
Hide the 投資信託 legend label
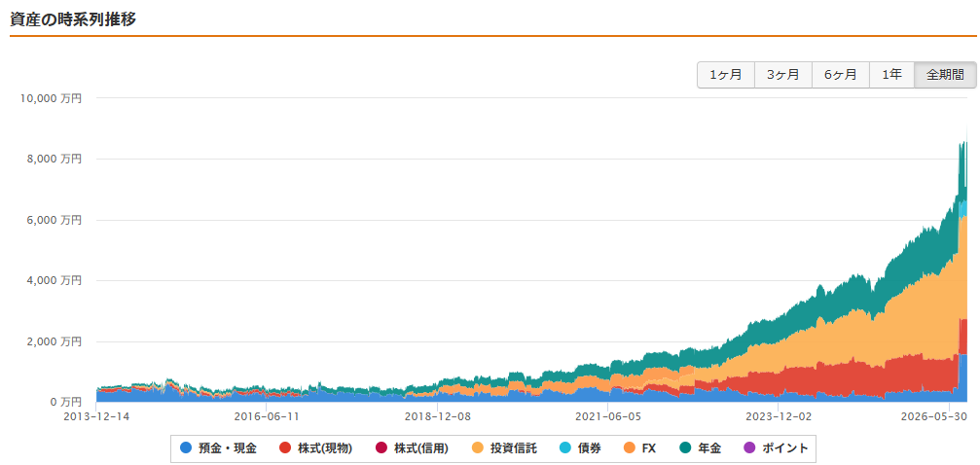[513, 448]
